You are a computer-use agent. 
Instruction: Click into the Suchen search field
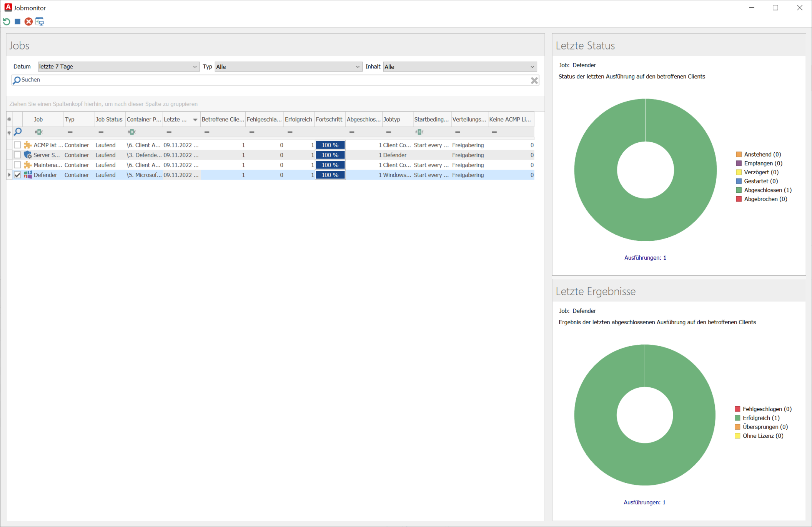point(269,80)
